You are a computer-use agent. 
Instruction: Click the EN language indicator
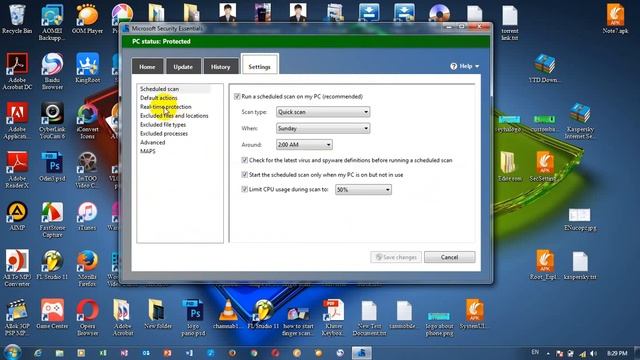click(535, 352)
